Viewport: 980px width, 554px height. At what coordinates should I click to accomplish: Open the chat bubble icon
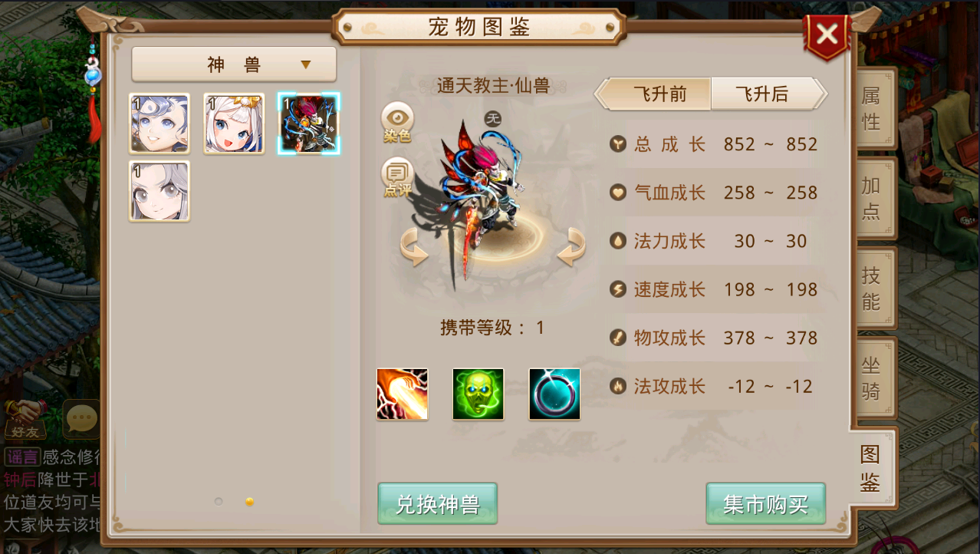pyautogui.click(x=81, y=419)
